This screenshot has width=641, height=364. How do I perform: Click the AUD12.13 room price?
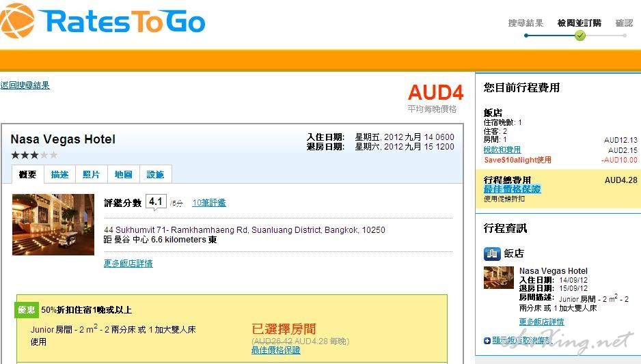(x=620, y=140)
